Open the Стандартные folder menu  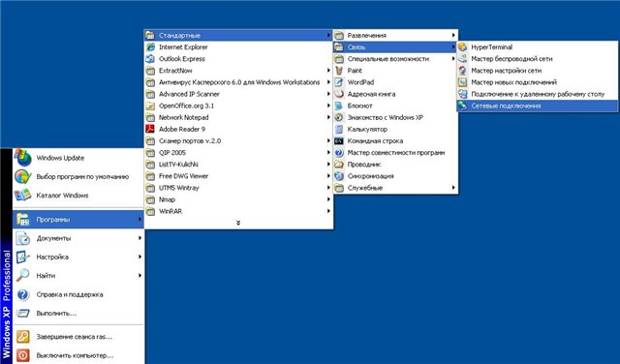click(x=238, y=35)
